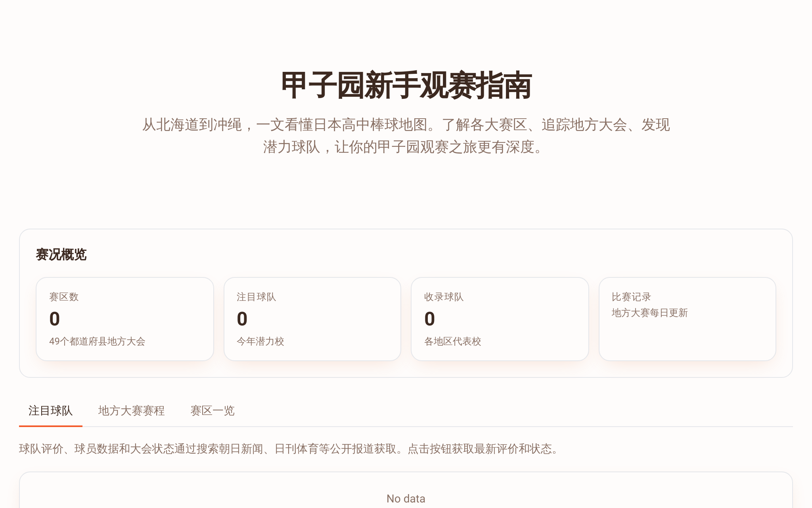Viewport: 812px width, 508px height.
Task: Switch to the 注目球队 tab
Action: (51, 411)
